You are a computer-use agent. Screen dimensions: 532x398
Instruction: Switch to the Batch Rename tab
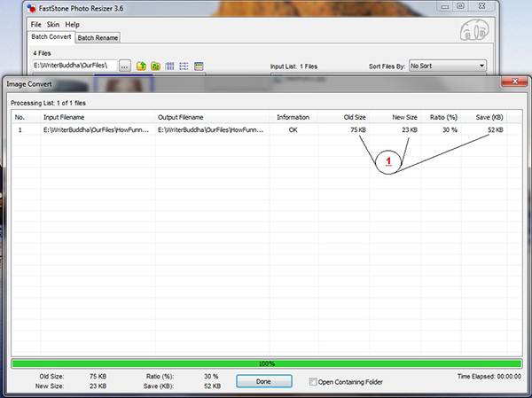pyautogui.click(x=98, y=37)
